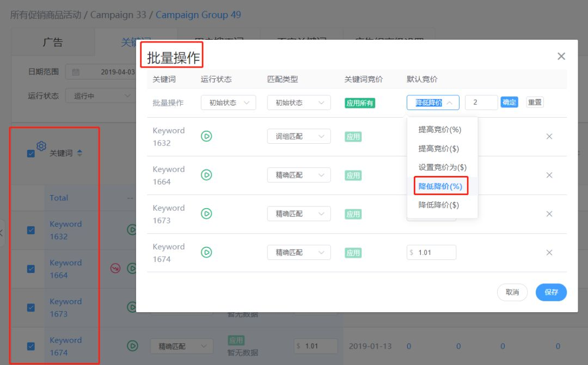Select 提高竞价(%) from the dropdown list

439,130
